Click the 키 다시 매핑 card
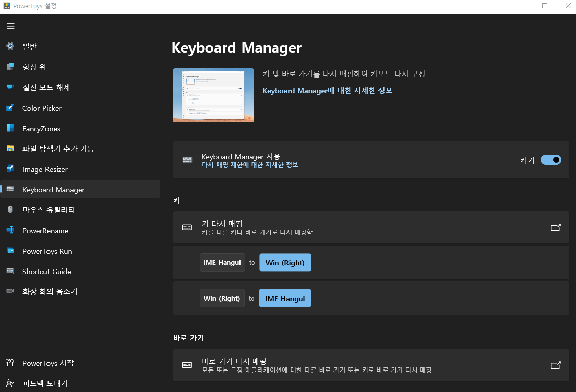576x392 pixels. [371, 228]
